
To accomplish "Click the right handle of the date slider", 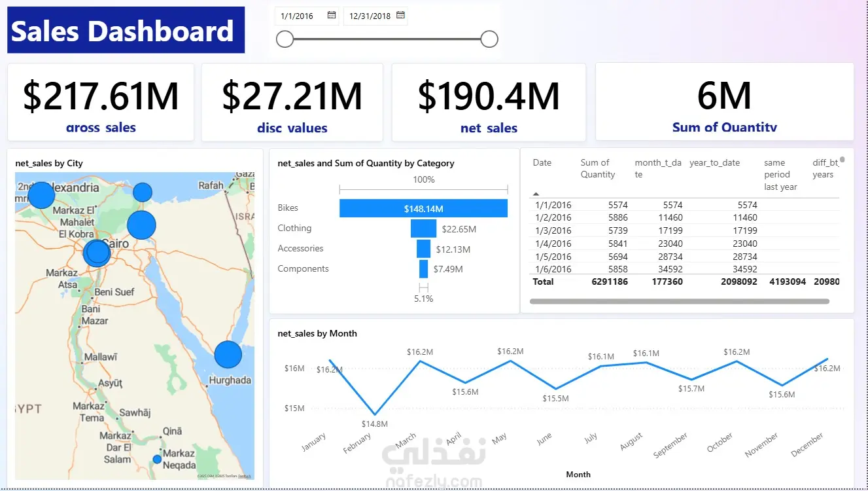I will [x=489, y=39].
